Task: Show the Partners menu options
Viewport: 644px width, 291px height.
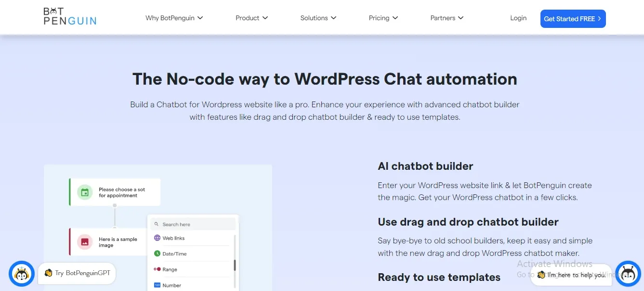Action: point(447,18)
